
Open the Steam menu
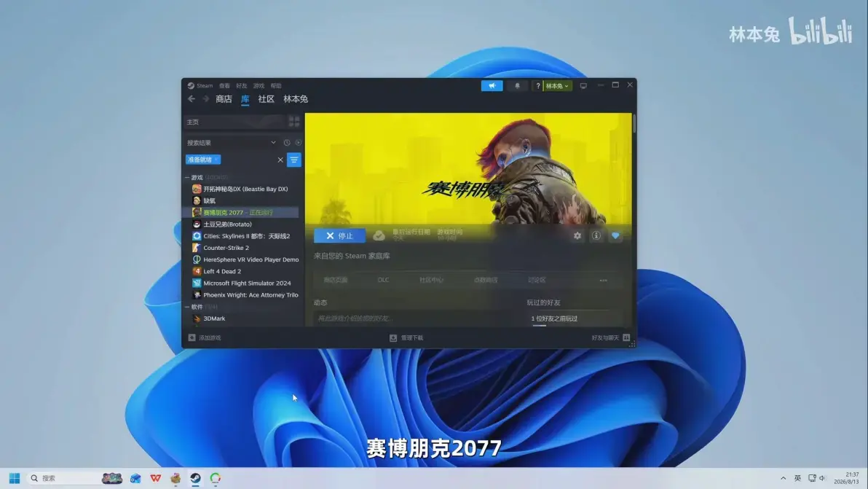tap(200, 86)
